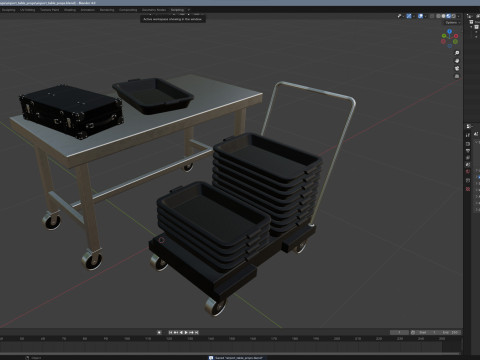480x360 pixels.
Task: Switch to rendered viewport shading
Action: tap(454, 16)
